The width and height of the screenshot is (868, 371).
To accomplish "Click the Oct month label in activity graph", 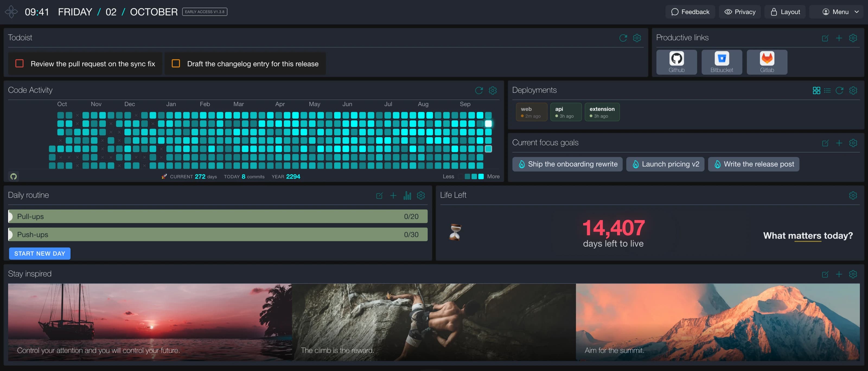I will pyautogui.click(x=62, y=104).
